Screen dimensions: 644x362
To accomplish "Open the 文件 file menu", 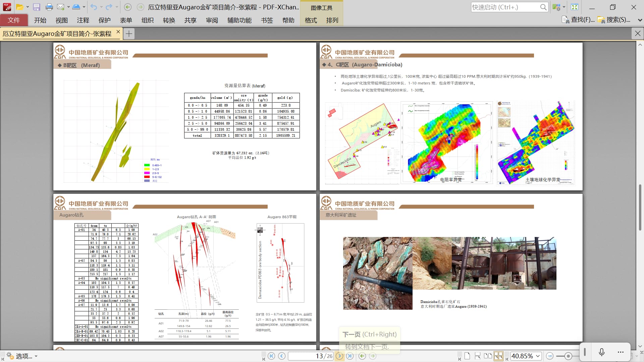I will pyautogui.click(x=14, y=20).
